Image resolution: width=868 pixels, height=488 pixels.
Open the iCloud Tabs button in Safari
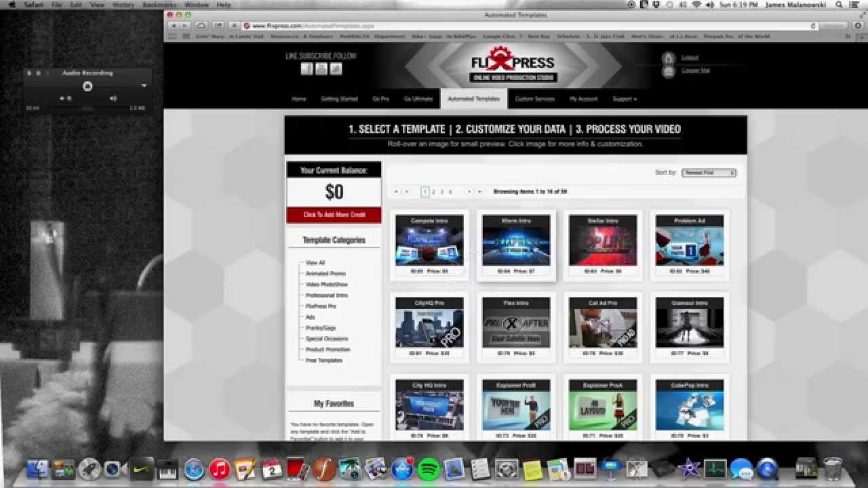click(201, 26)
